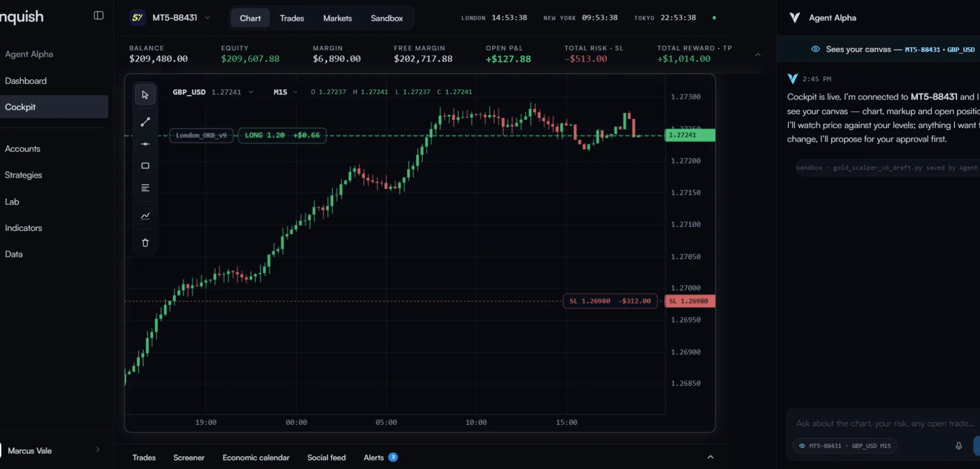Click the Agent Alpha V logo in header
Viewport: 980px width, 469px height.
pos(794,18)
